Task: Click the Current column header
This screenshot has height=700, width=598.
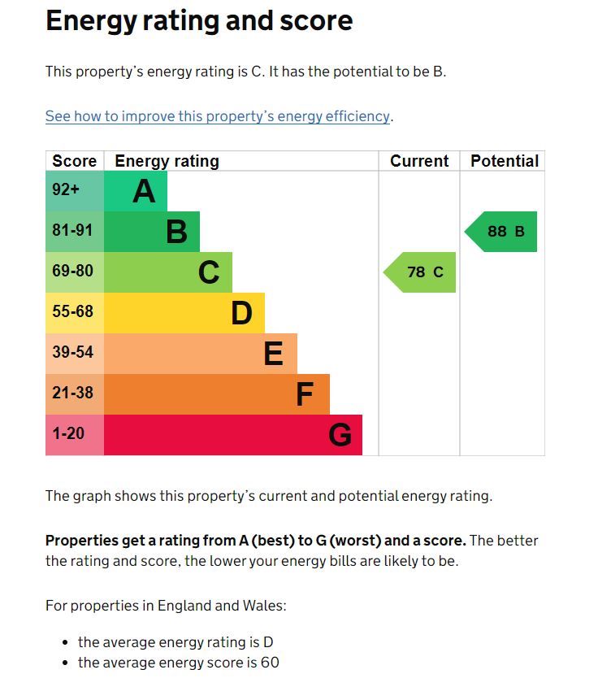Action: (x=419, y=161)
